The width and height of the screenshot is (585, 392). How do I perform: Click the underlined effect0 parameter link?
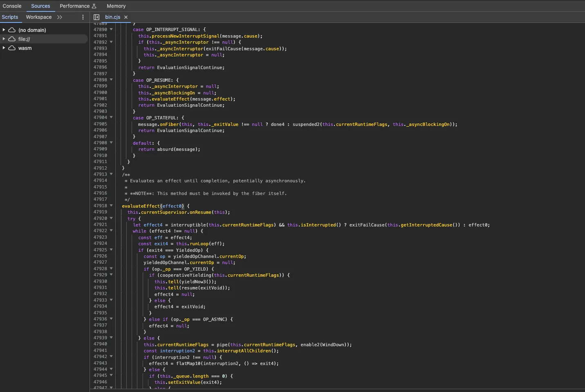click(x=172, y=206)
